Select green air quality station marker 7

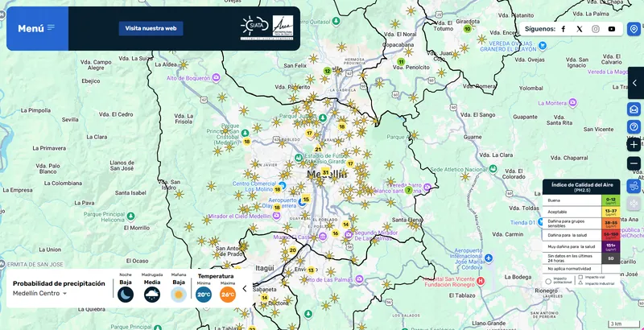coord(408,190)
